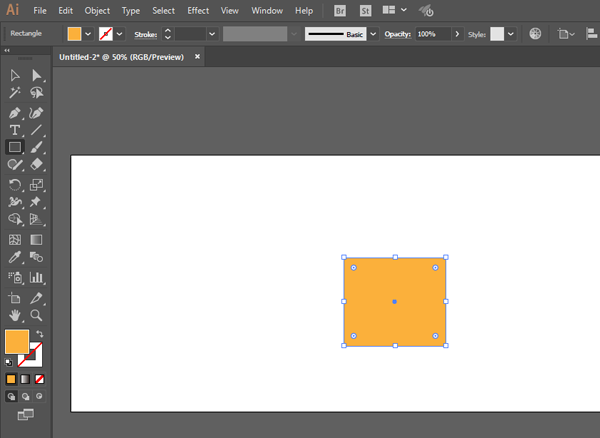This screenshot has height=438, width=600.
Task: Pick the Eyedropper tool
Action: 15,258
